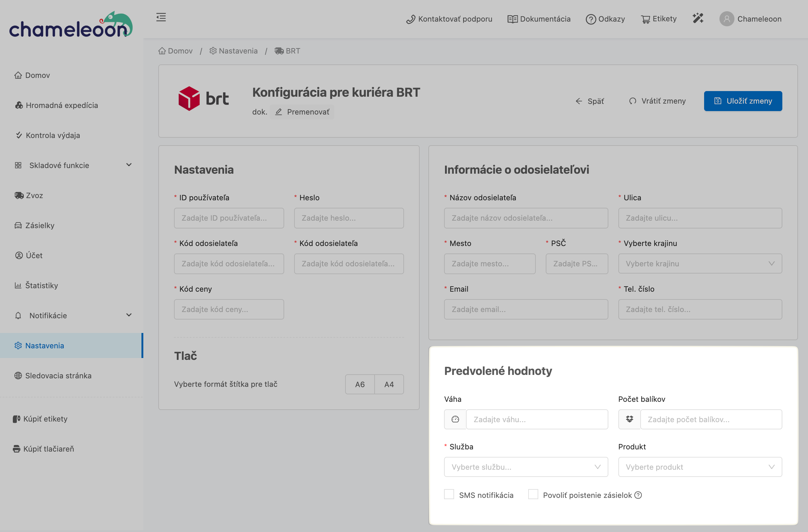Click the magic wand icon in header
Viewport: 808px width, 532px height.
click(x=698, y=18)
